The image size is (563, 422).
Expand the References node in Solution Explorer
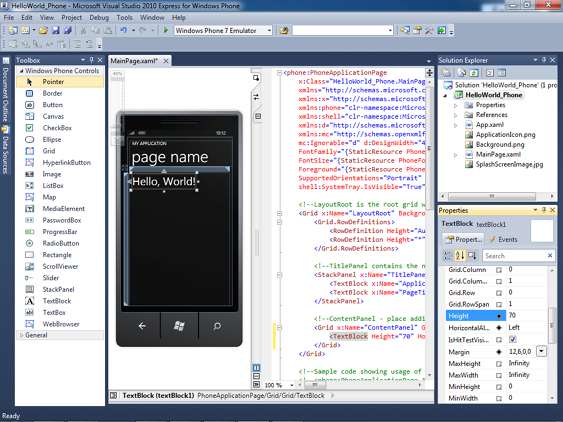tap(456, 115)
